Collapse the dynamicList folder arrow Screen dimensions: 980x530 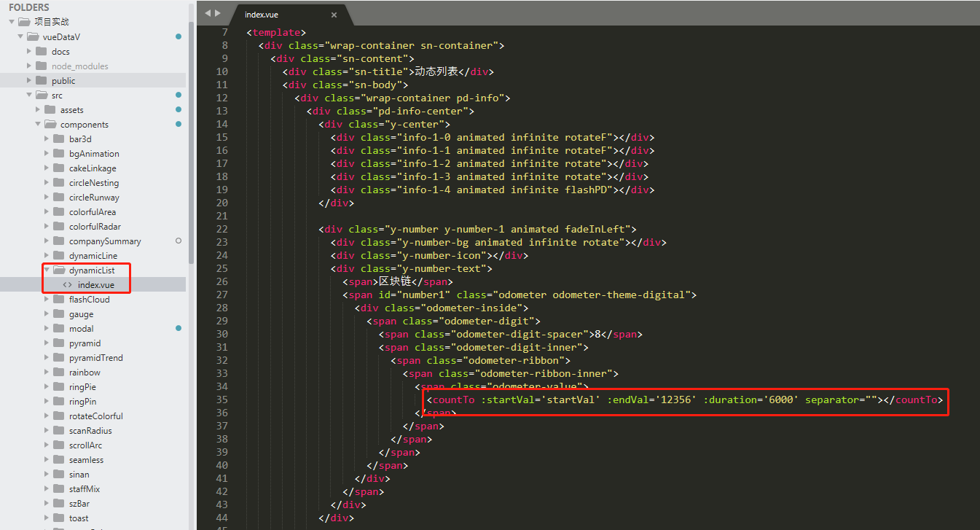[47, 270]
